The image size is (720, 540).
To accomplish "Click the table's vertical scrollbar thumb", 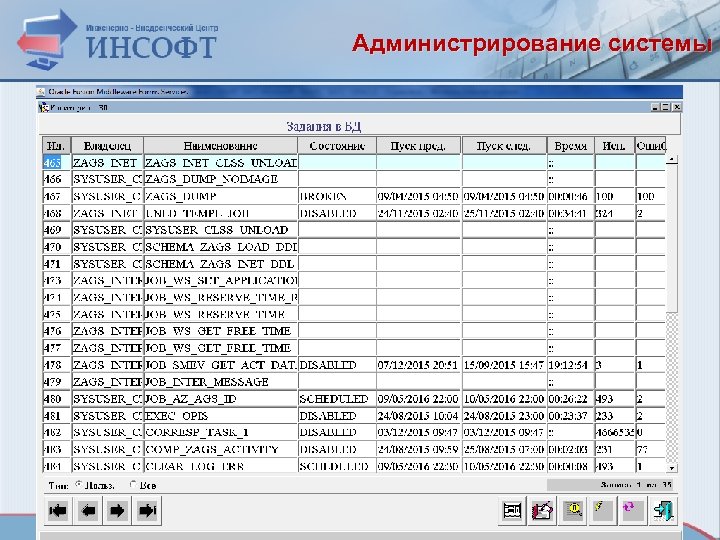I will tap(672, 238).
